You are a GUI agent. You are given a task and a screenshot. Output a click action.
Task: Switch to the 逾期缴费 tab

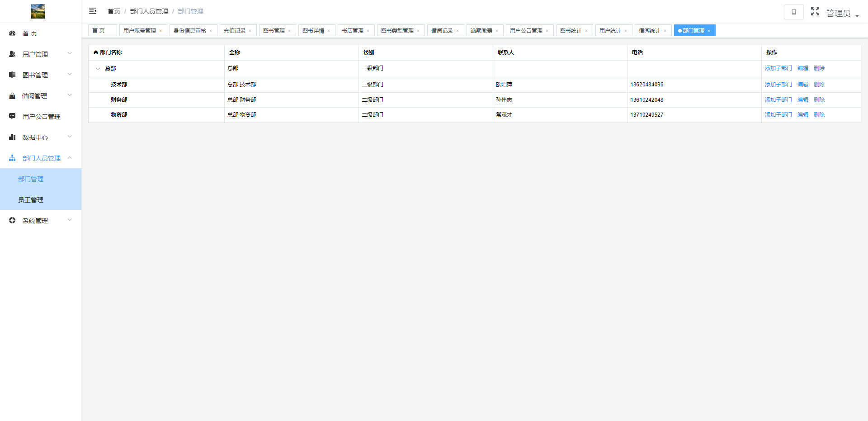coord(481,31)
